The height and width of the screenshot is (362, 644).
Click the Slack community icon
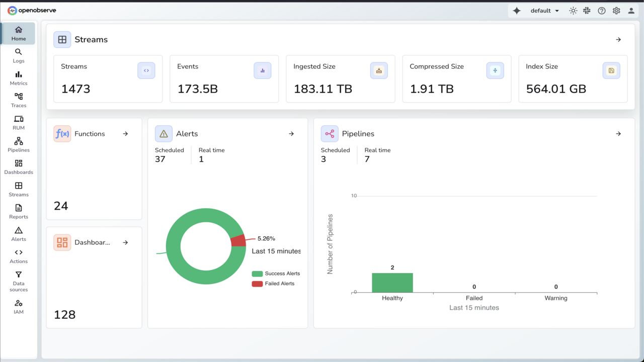587,11
